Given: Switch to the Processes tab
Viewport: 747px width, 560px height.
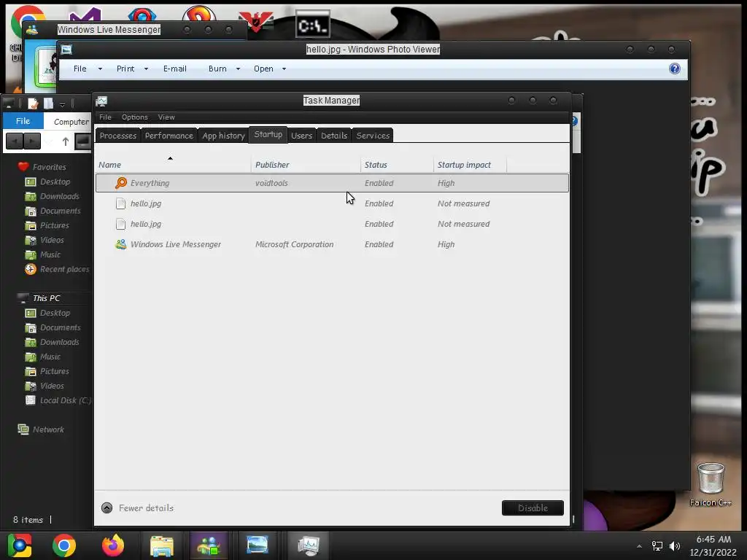Looking at the screenshot, I should click(118, 136).
